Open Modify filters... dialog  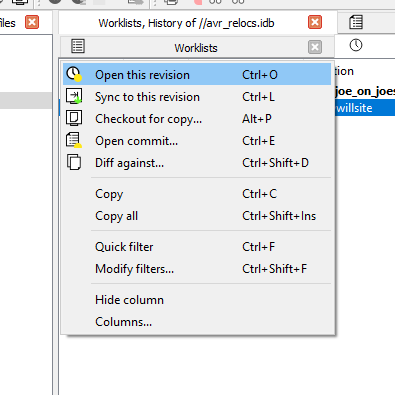coord(197,269)
